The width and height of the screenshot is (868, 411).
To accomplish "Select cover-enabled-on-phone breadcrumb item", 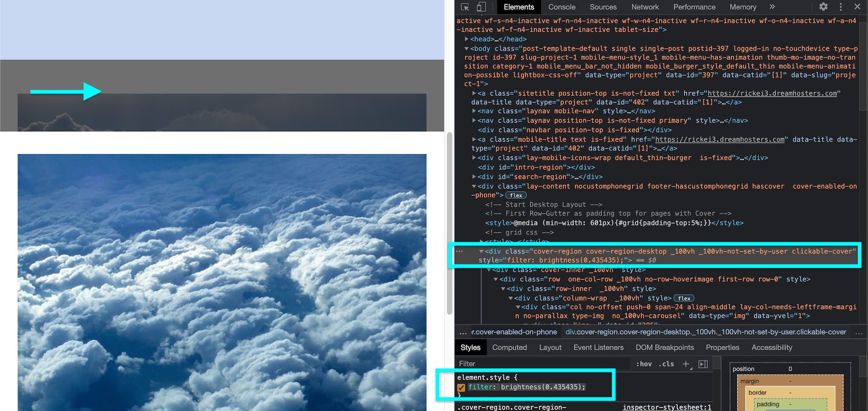I will tap(514, 332).
